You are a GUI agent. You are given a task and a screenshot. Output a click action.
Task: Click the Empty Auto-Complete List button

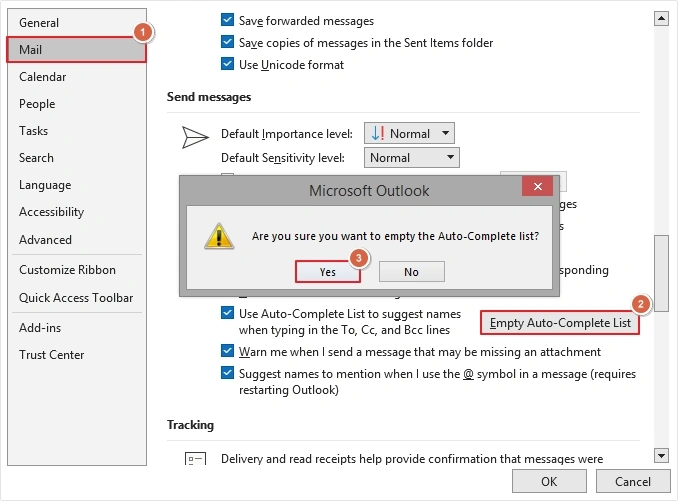(x=560, y=323)
